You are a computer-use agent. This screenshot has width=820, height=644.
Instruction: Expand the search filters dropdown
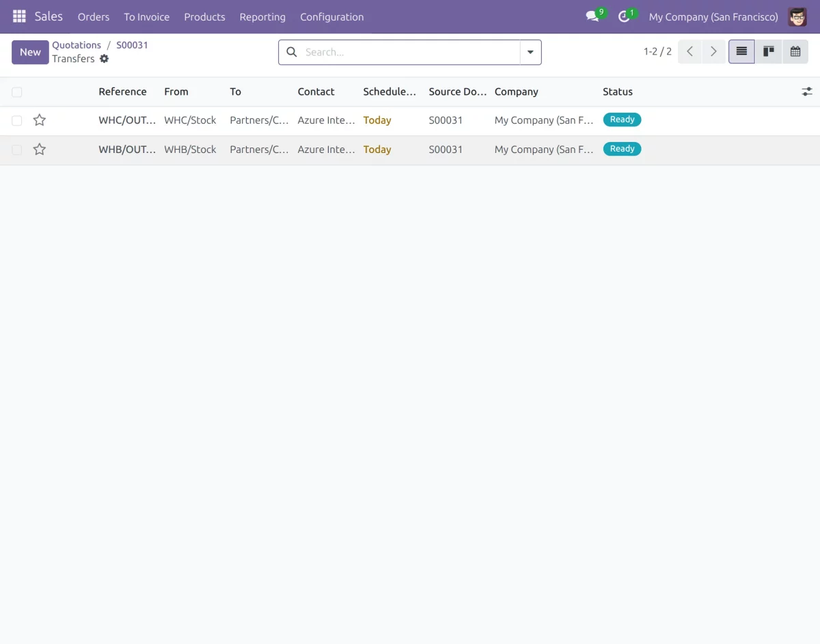pos(530,51)
